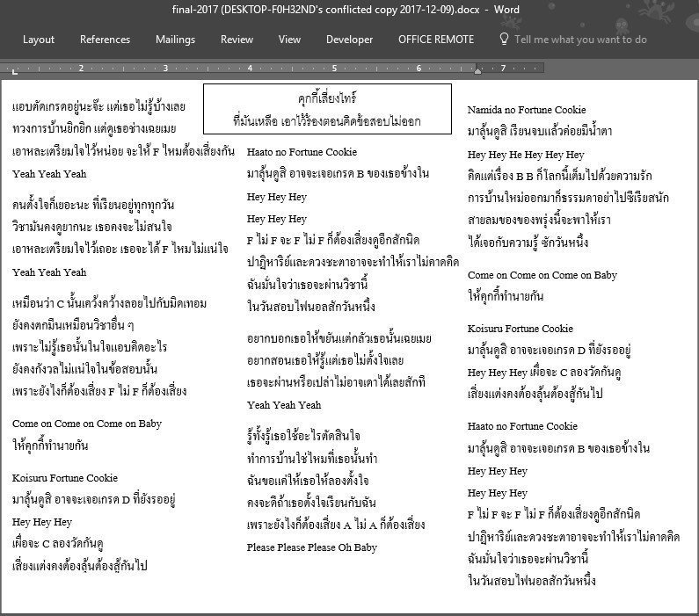Image resolution: width=699 pixels, height=616 pixels.
Task: Click Koisuru Fortune Cookie in right column
Action: point(520,329)
